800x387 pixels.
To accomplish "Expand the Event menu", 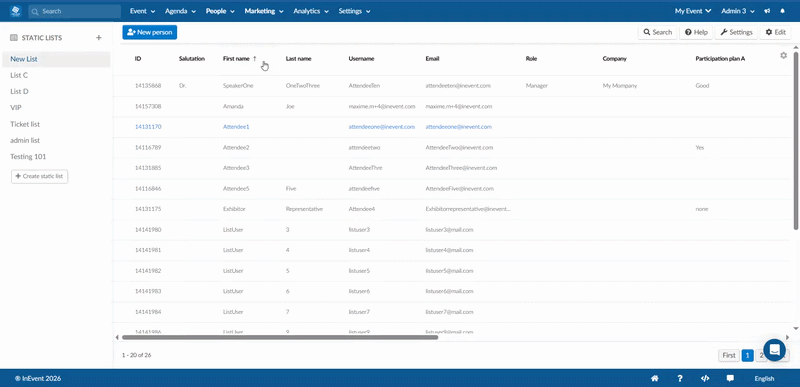I will coord(141,11).
